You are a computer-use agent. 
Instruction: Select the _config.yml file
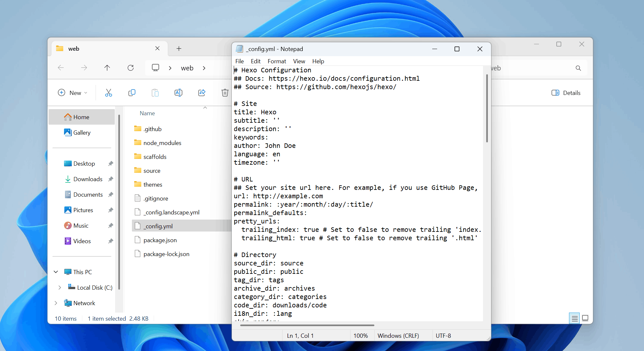pyautogui.click(x=182, y=226)
